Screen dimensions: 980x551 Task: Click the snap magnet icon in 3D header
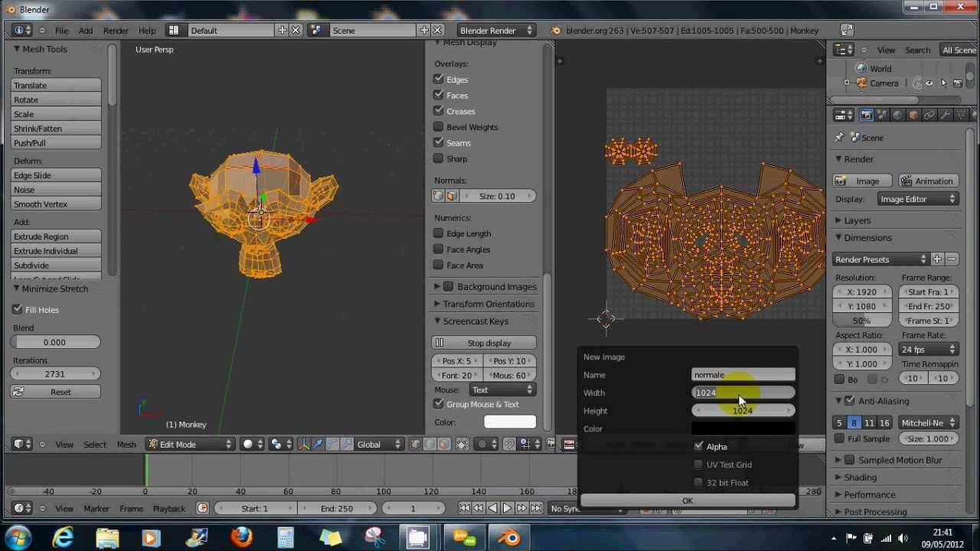(x=509, y=444)
